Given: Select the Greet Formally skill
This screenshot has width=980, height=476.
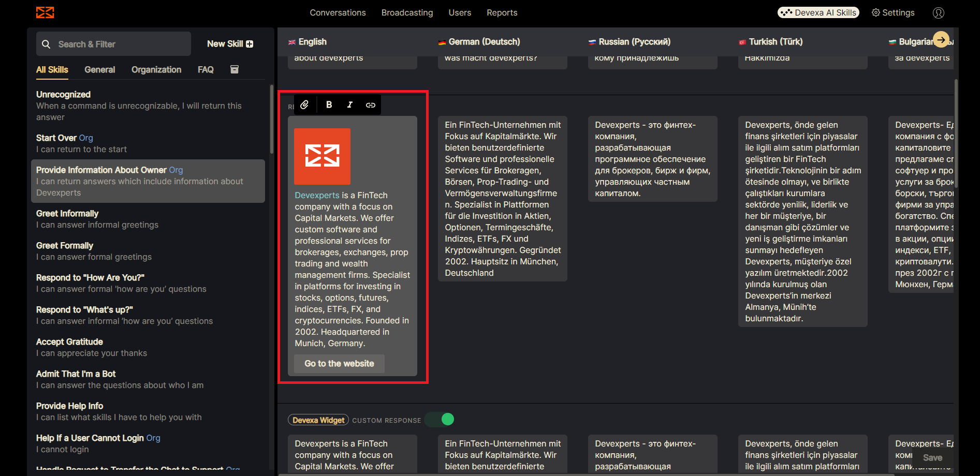Looking at the screenshot, I should (x=148, y=251).
